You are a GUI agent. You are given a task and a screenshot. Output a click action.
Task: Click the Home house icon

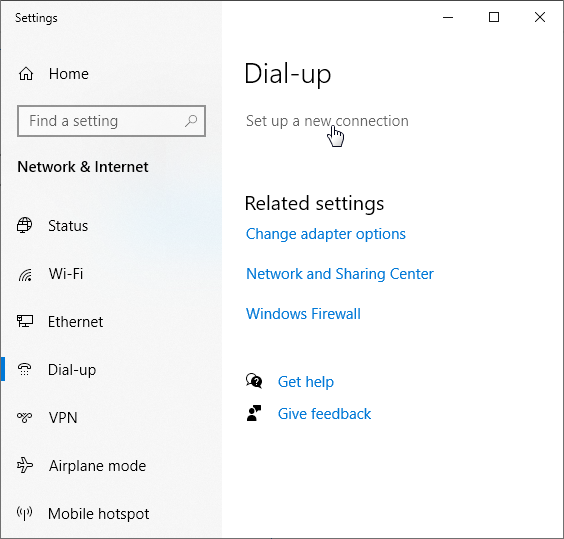coord(26,74)
